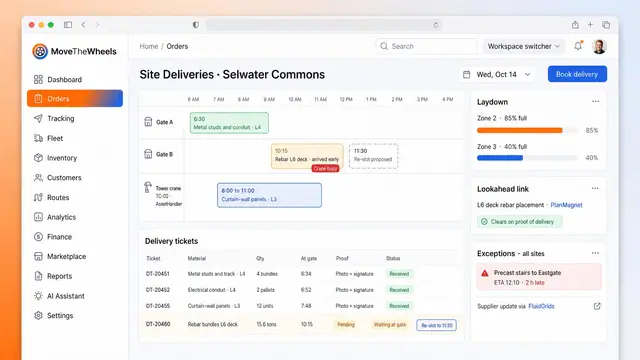
Task: Click the Crane busy red tag
Action: pyautogui.click(x=325, y=168)
